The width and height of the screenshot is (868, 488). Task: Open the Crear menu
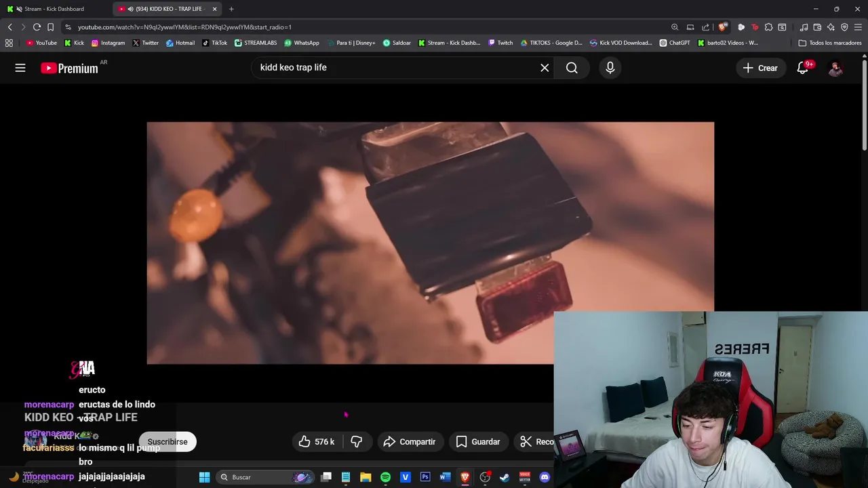point(760,68)
